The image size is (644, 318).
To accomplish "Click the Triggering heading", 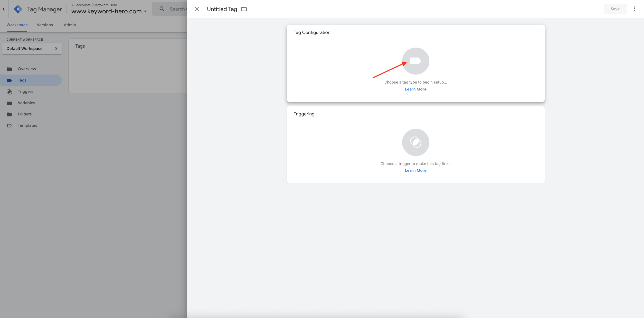I will 304,114.
